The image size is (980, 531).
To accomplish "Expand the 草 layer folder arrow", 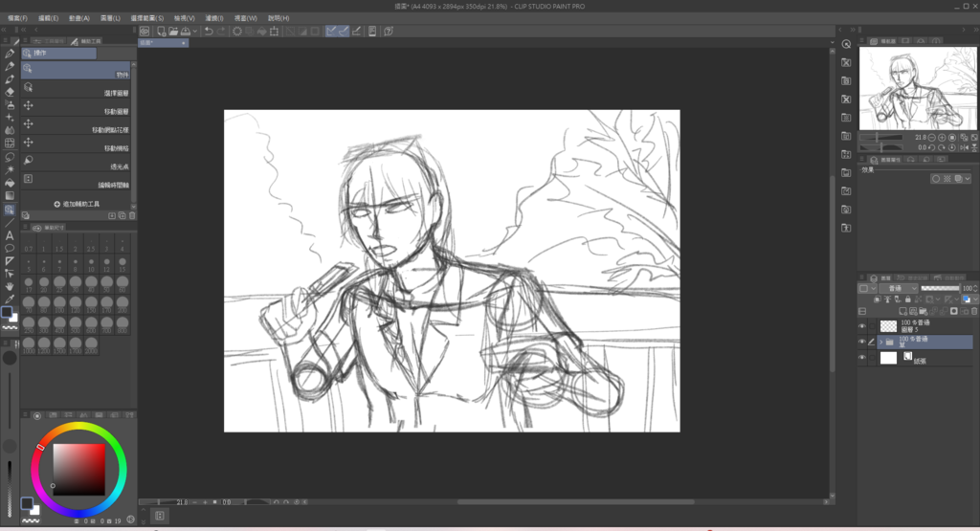I will click(880, 341).
